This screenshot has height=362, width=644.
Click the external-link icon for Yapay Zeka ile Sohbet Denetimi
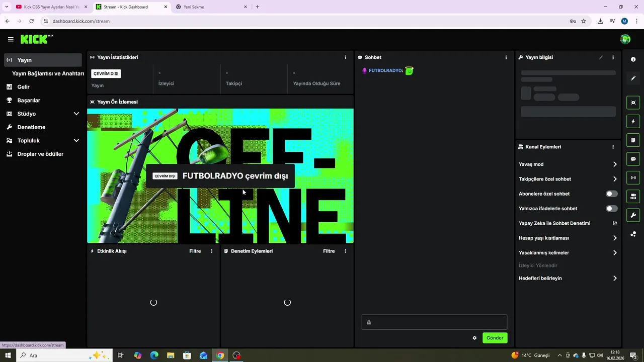615,223
